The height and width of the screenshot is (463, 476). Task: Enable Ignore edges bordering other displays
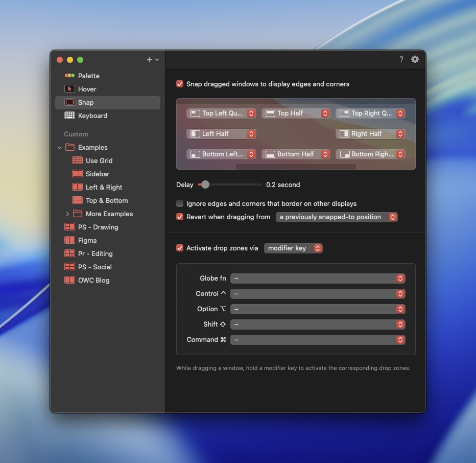coord(180,203)
